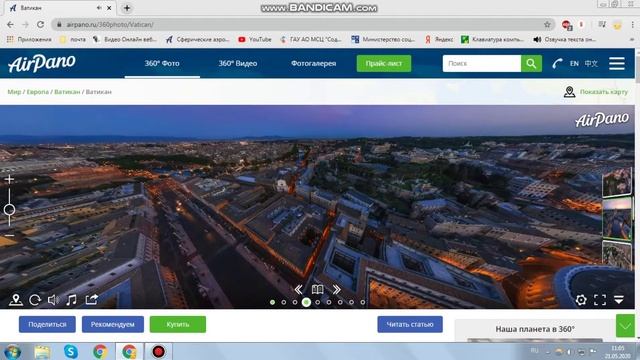Click the zoom slider handle

pos(9,210)
